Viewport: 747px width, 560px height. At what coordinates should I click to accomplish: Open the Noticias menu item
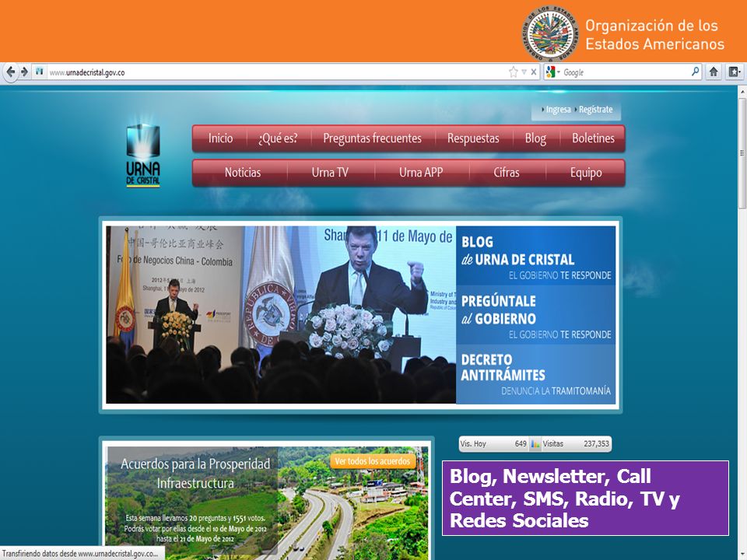[243, 173]
